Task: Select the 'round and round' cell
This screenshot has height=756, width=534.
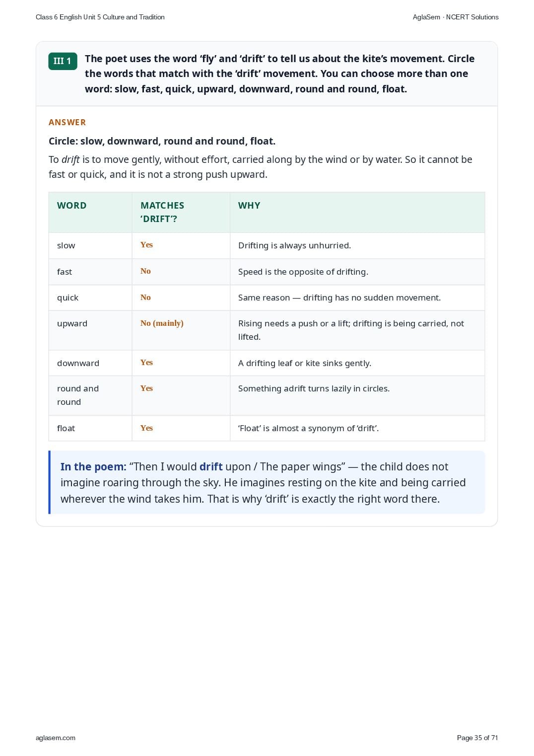Action: click(x=90, y=395)
